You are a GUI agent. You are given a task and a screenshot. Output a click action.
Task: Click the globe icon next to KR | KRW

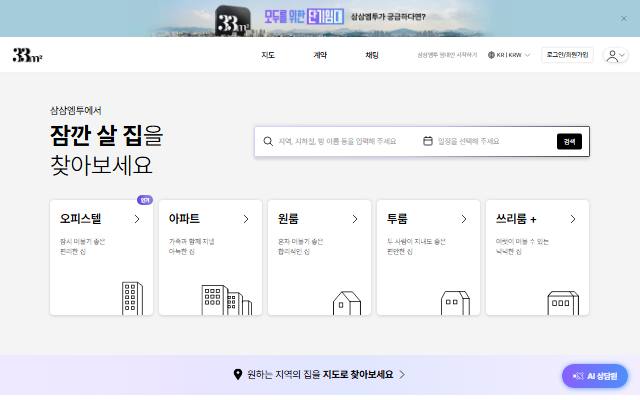[x=491, y=55]
